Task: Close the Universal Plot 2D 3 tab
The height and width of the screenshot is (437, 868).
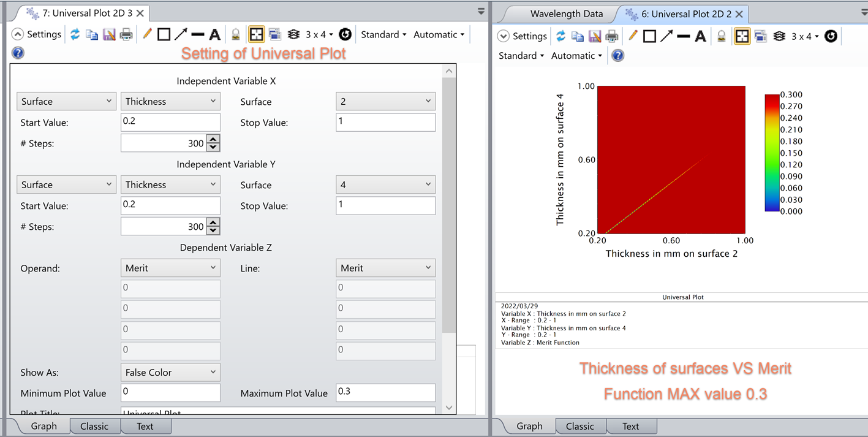Action: pos(140,13)
